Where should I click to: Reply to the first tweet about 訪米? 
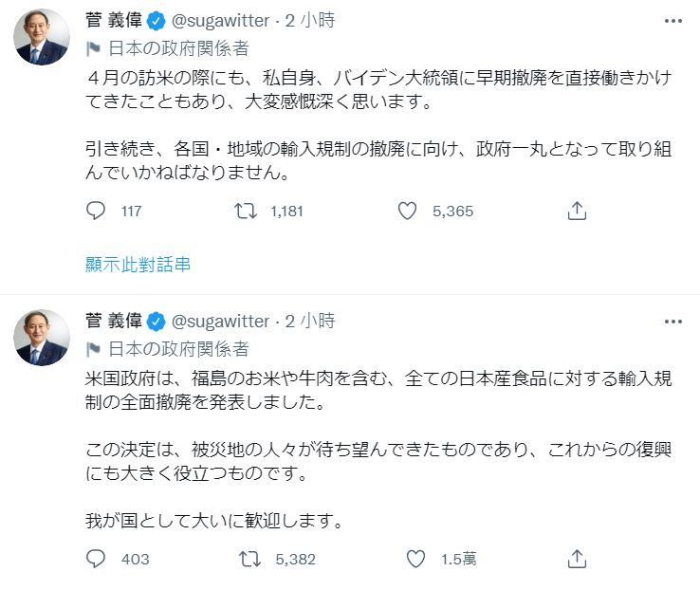click(x=96, y=212)
